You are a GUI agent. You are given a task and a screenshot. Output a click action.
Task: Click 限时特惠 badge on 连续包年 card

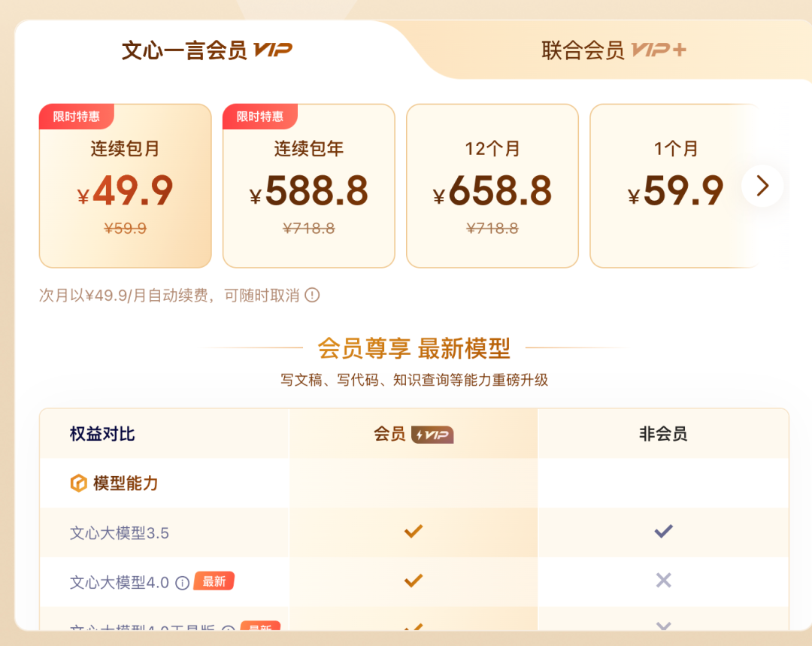tap(259, 117)
